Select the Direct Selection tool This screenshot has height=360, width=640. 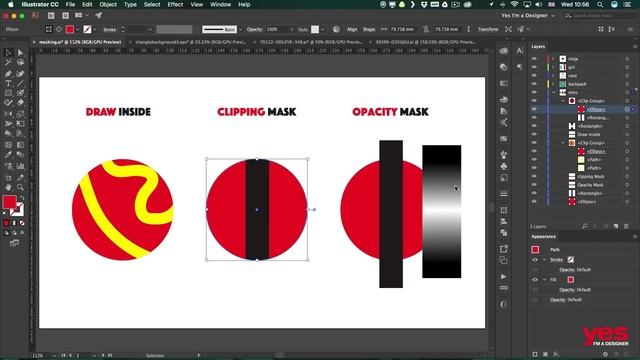[x=20, y=52]
